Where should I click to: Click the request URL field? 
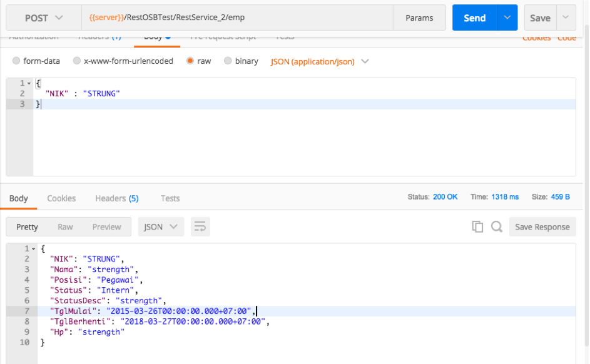point(237,18)
